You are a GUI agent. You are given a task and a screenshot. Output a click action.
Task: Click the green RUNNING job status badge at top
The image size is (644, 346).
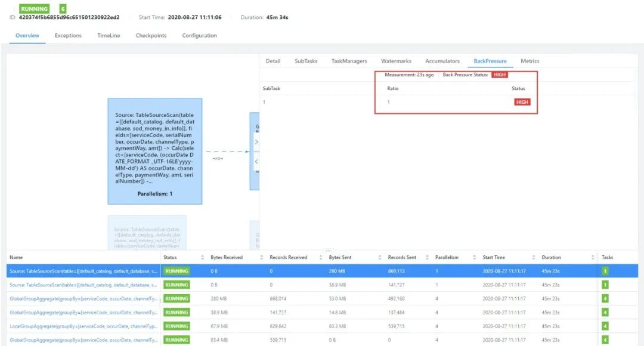pyautogui.click(x=34, y=8)
